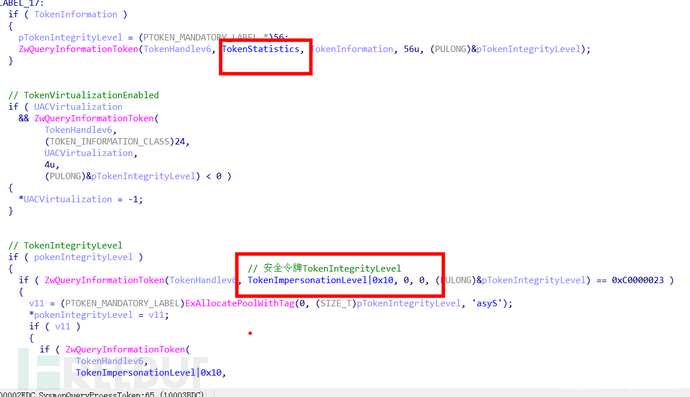Screen dimensions: 690x397
Task: Click the (TOKEN_INFORMATION_CLASS)24 argument
Action: point(114,141)
